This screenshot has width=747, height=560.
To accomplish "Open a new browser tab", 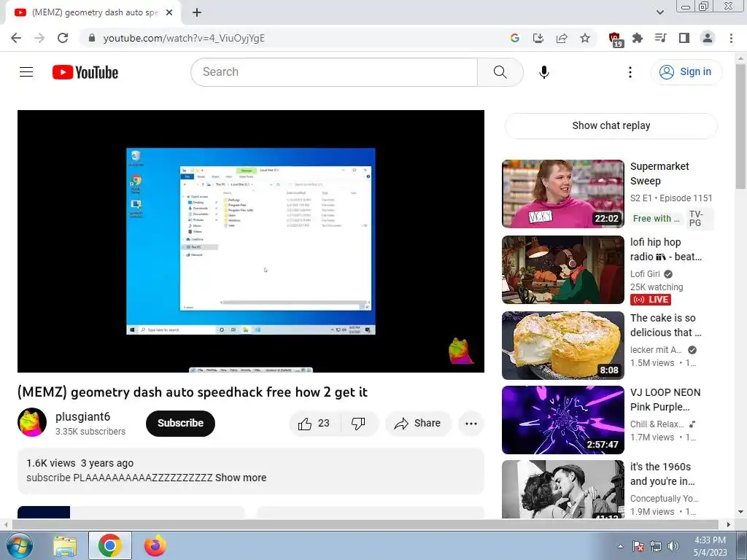I will tap(197, 13).
